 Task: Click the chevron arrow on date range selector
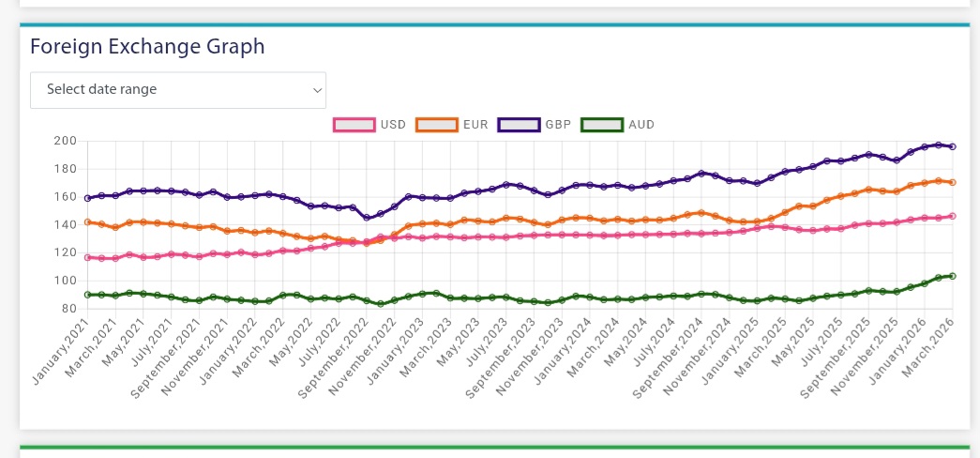(318, 91)
